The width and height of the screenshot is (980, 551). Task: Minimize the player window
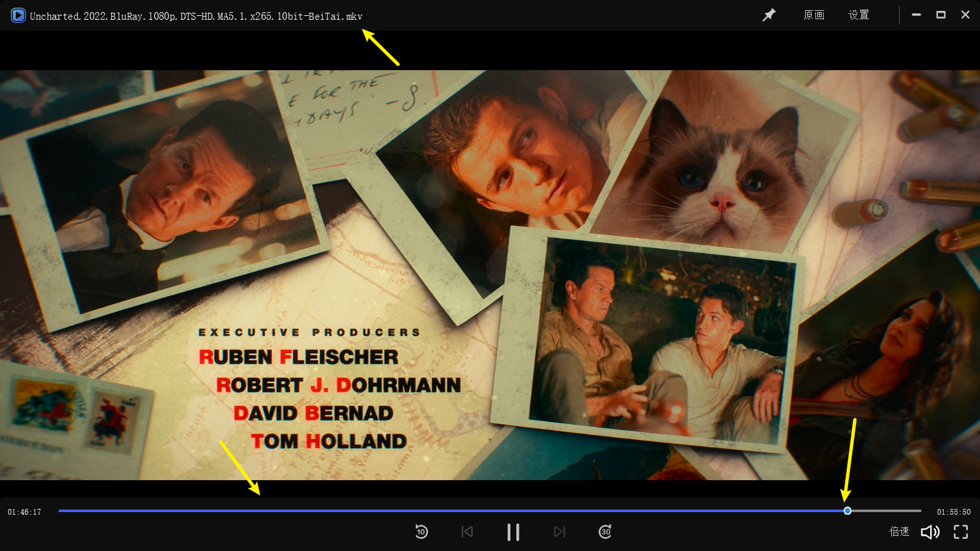point(916,15)
